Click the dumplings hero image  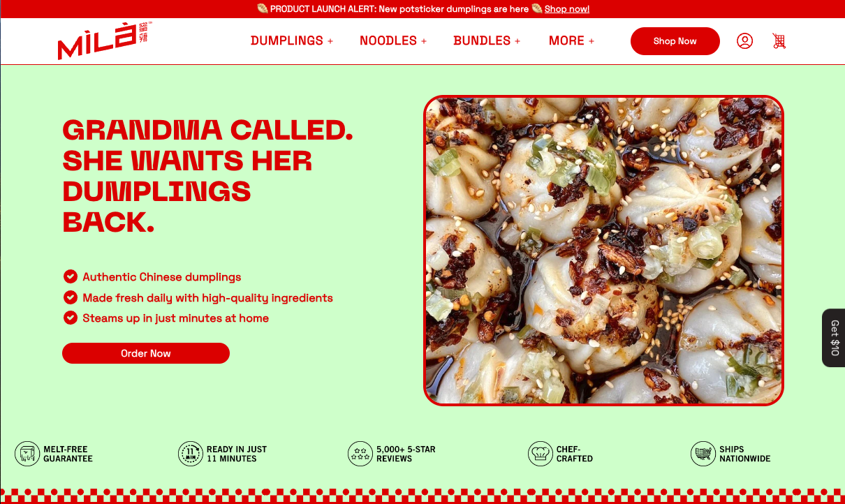603,250
